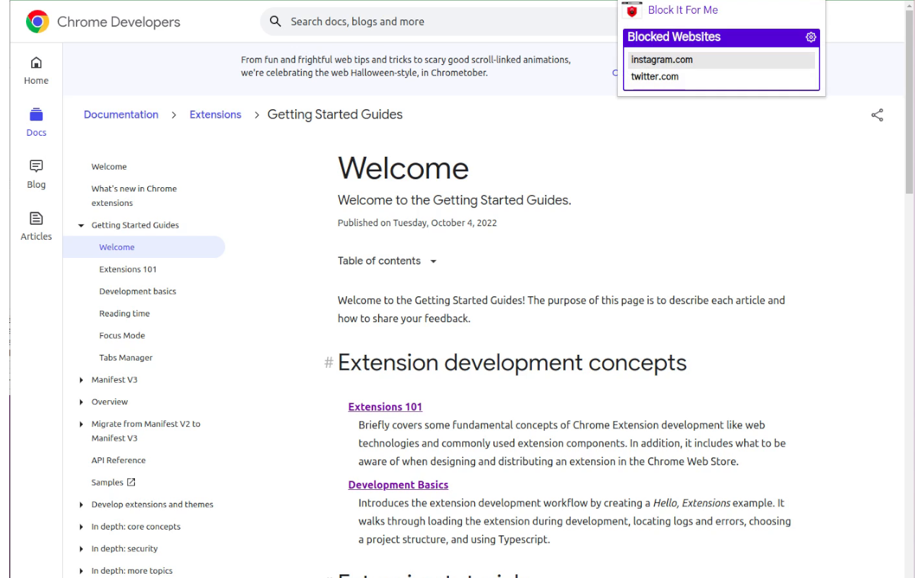Expand In depth: more topics
Image resolution: width=924 pixels, height=578 pixels.
[x=81, y=571]
